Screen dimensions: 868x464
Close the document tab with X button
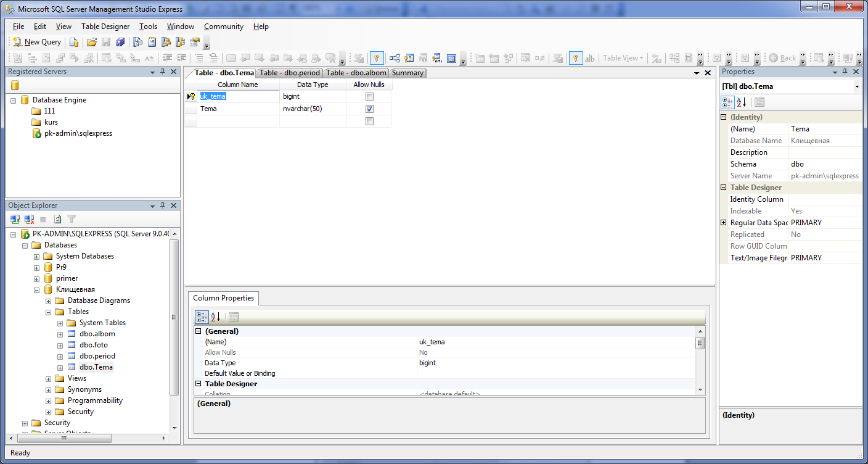tap(707, 73)
